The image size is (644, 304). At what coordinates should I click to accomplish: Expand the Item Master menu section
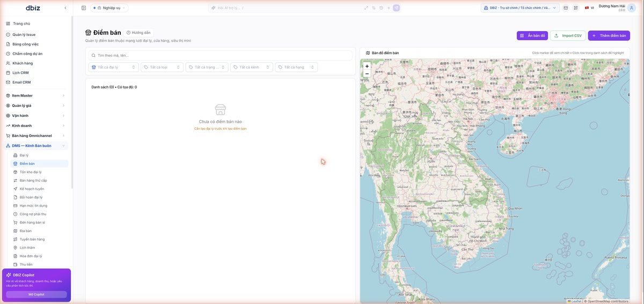click(35, 95)
